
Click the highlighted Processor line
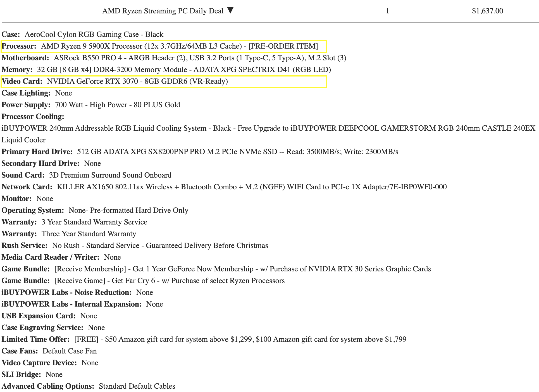(x=164, y=46)
